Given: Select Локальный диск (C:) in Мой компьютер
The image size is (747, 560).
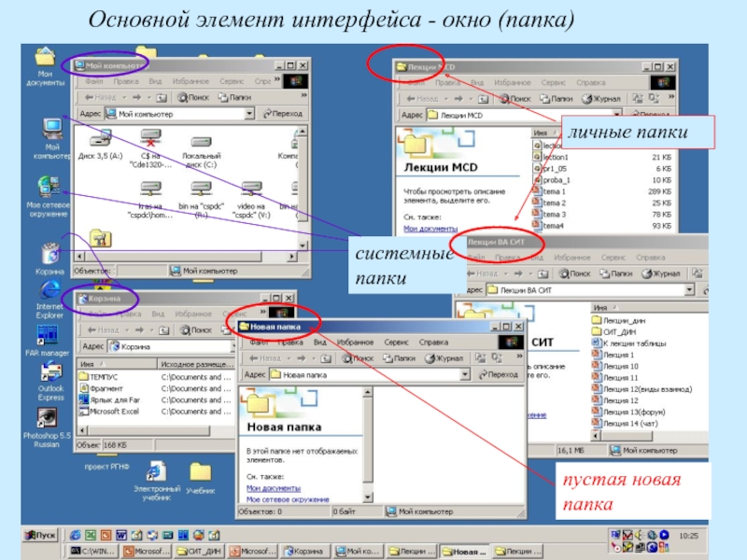Looking at the screenshot, I should point(201,152).
